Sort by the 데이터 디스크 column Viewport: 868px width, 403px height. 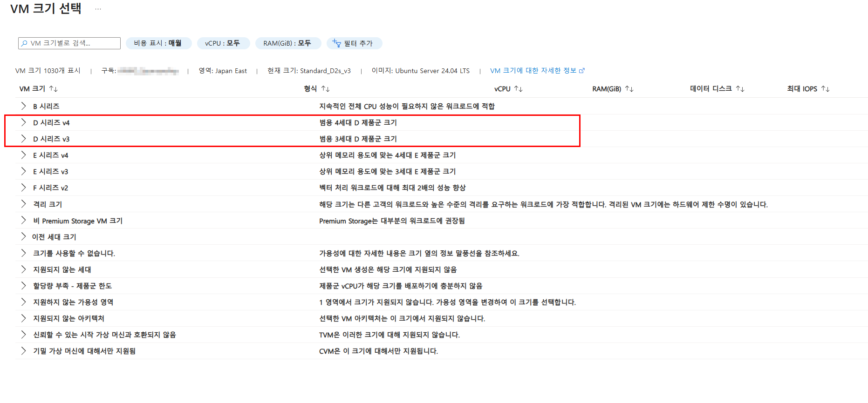[717, 88]
